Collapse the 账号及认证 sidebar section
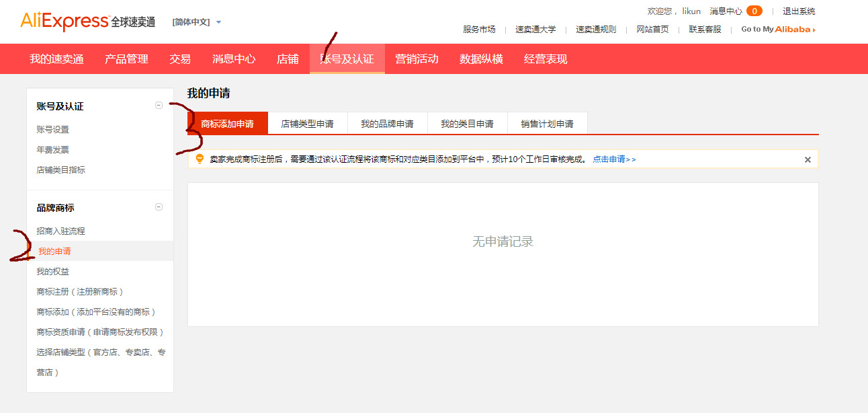The height and width of the screenshot is (413, 868). coord(159,106)
